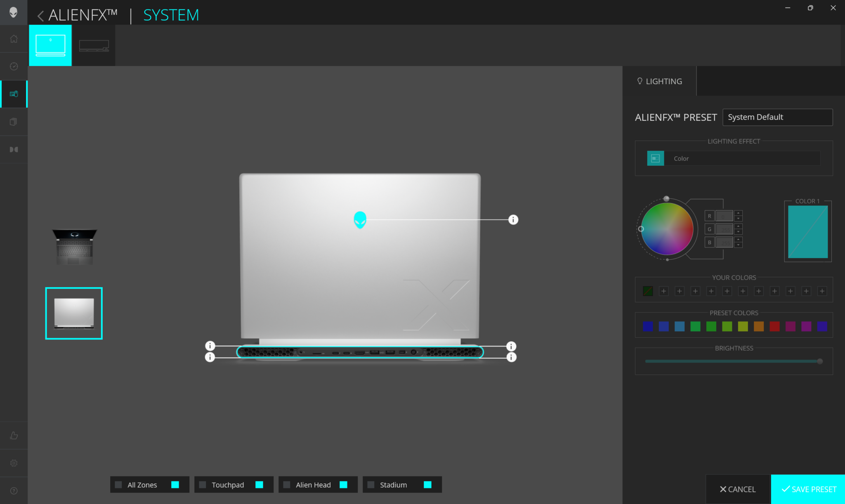This screenshot has height=504, width=845.
Task: Check the All Zones checkbox
Action: (x=118, y=485)
